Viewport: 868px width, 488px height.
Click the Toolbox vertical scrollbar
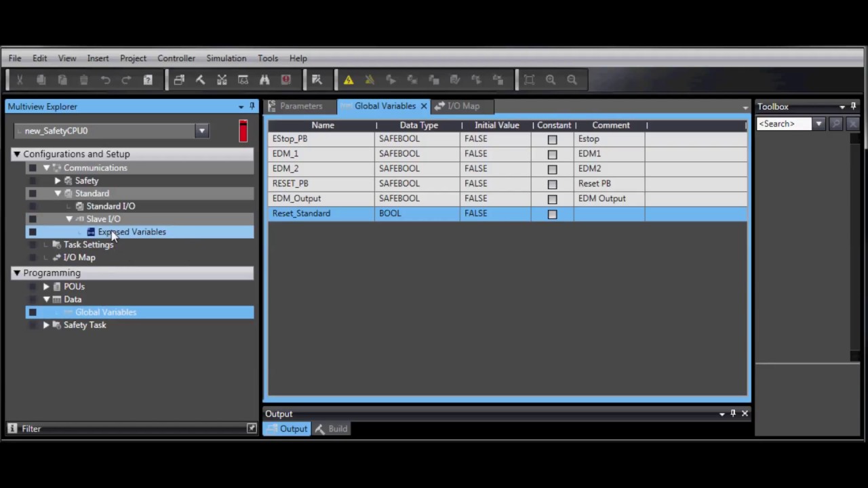point(855,247)
